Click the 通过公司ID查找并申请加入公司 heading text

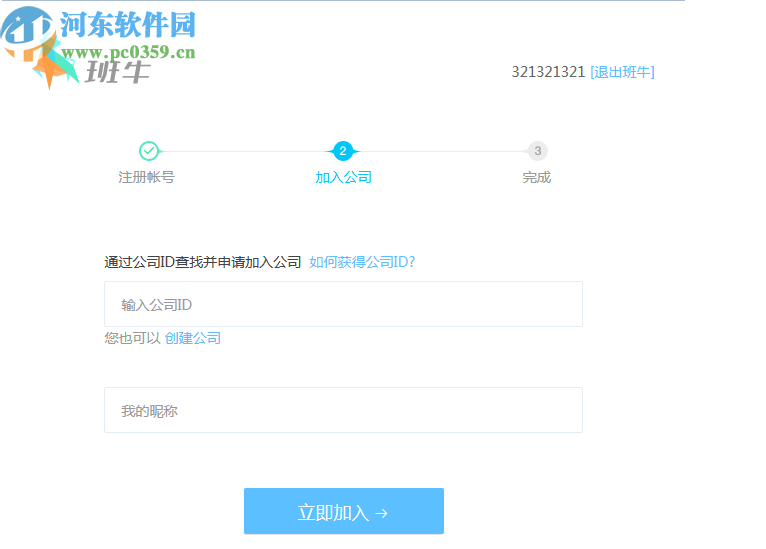[202, 262]
